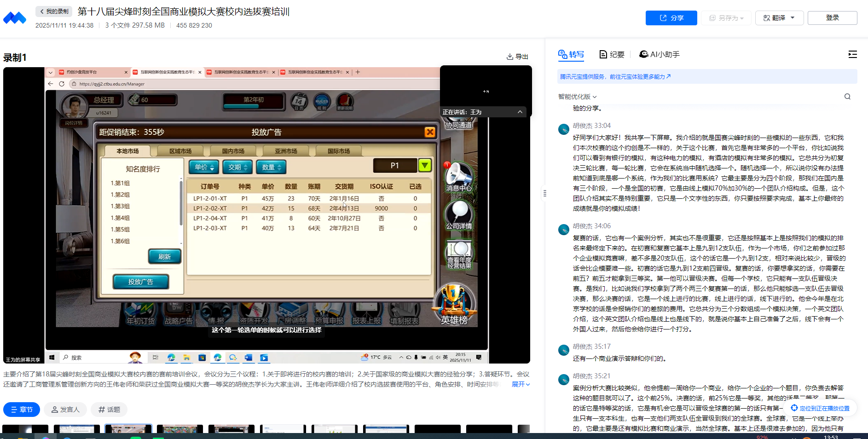Click the 导出 export icon

click(510, 57)
